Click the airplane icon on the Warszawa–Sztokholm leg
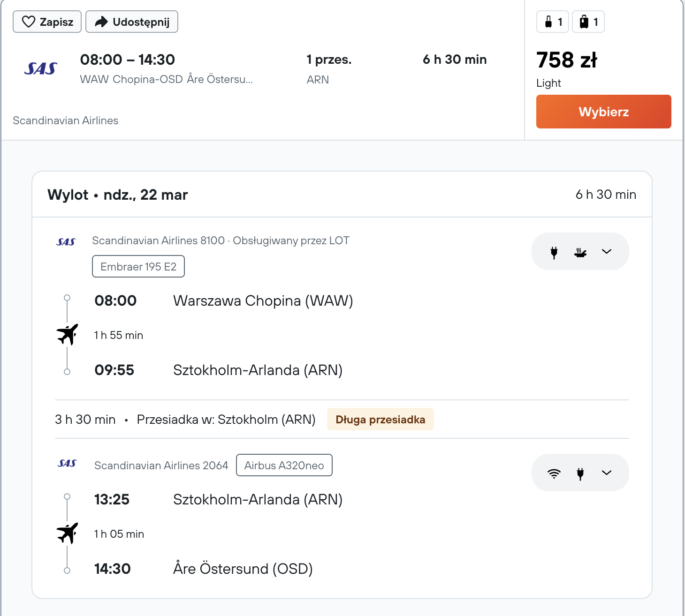 tap(68, 335)
